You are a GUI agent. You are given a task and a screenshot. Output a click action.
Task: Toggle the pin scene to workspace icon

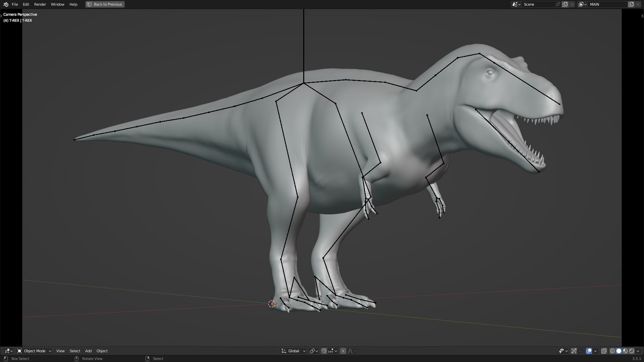[x=558, y=4]
